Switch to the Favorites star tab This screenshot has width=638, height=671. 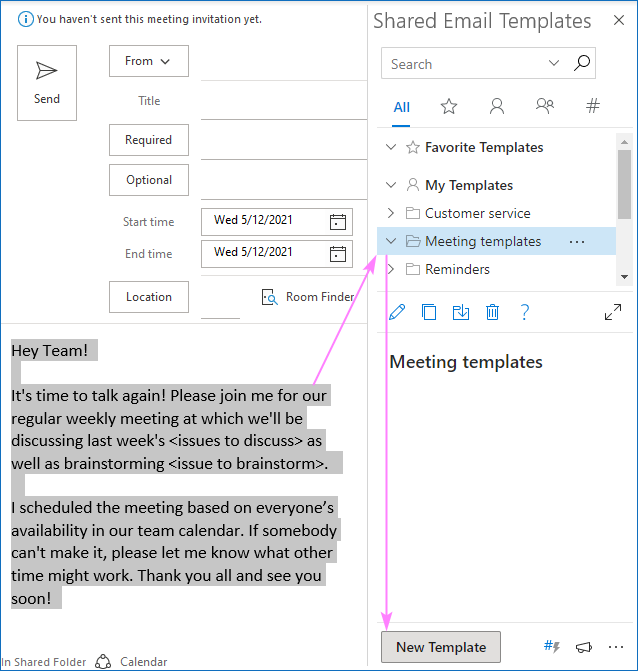[x=449, y=106]
